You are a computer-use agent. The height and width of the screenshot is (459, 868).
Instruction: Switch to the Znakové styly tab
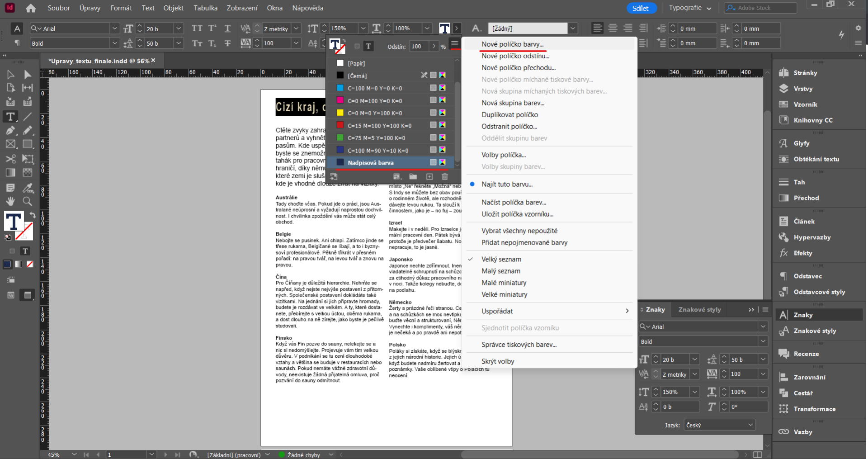coord(699,309)
